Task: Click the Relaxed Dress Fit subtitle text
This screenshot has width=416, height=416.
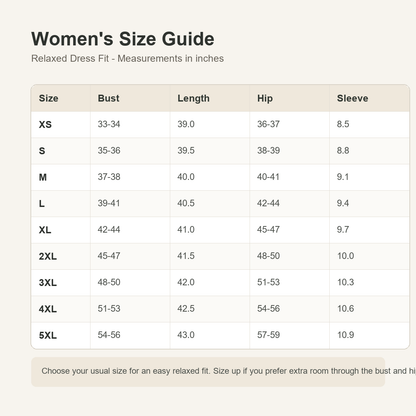Action: [x=127, y=58]
